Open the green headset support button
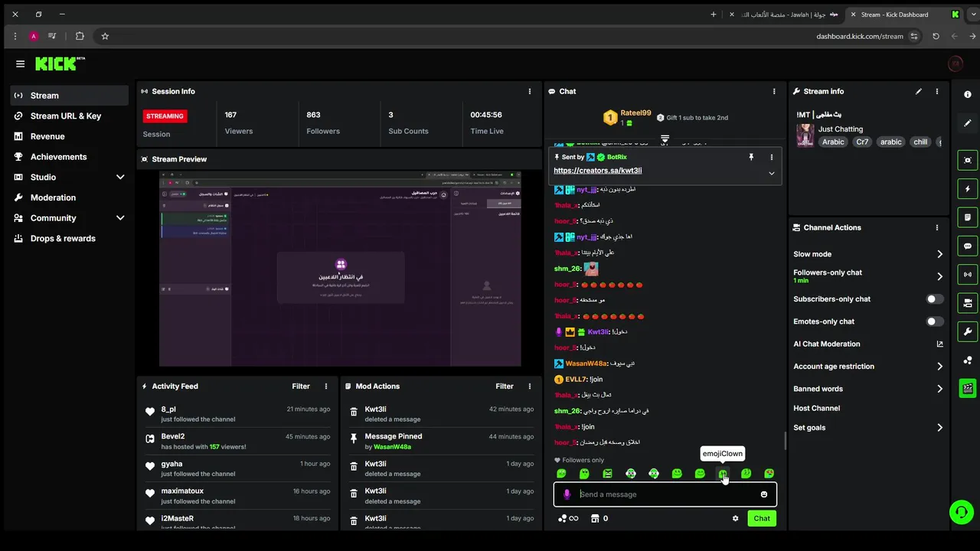The width and height of the screenshot is (980, 551). point(961,512)
